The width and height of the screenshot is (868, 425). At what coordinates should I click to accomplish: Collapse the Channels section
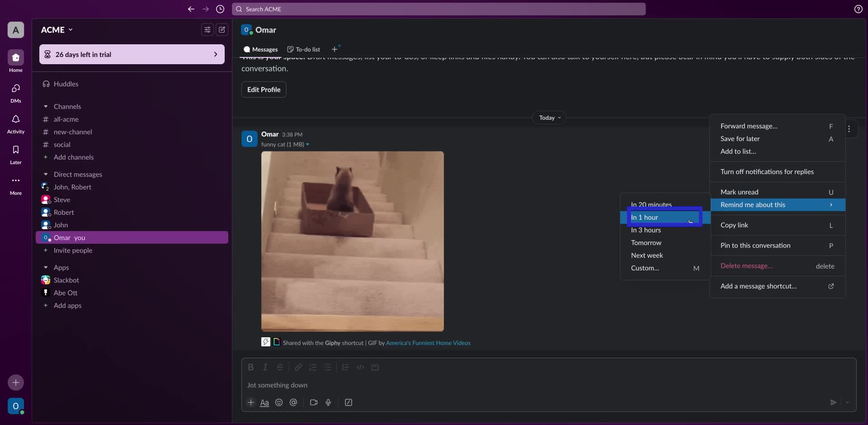(46, 106)
